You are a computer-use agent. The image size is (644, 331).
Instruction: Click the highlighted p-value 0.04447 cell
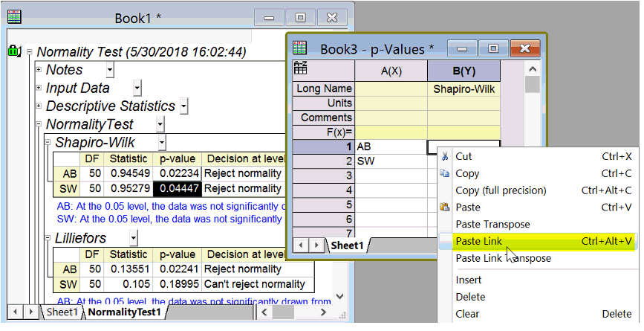(177, 189)
